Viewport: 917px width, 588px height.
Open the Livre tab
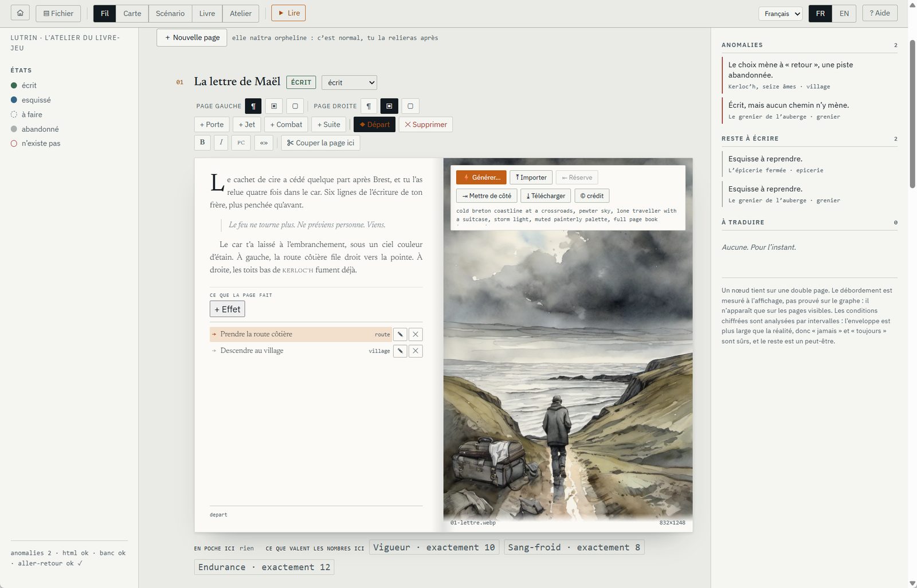[207, 13]
